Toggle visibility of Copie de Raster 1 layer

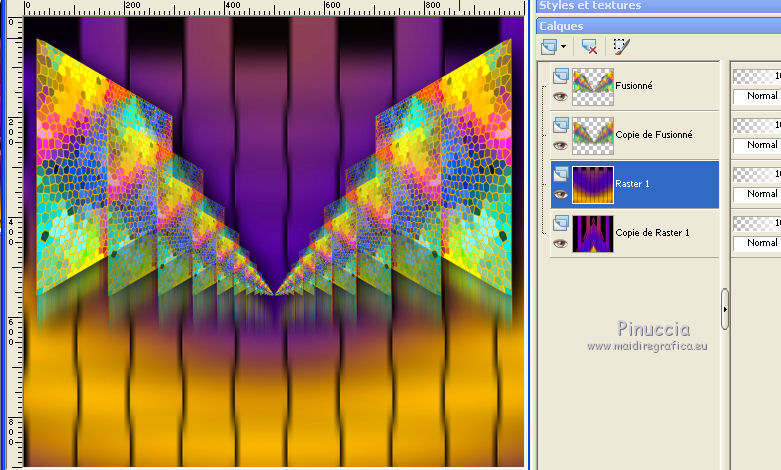pyautogui.click(x=560, y=243)
